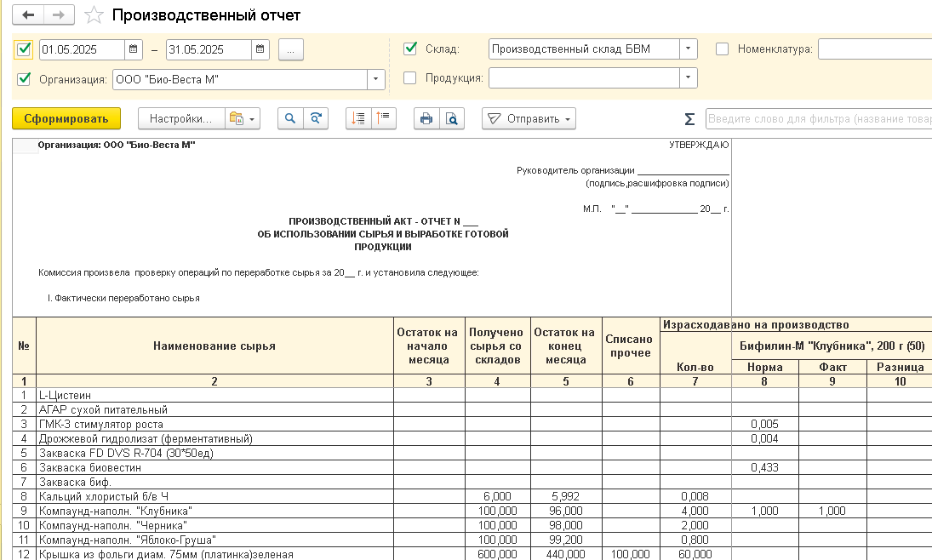
Task: Expand the Склад warehouse dropdown
Action: (688, 49)
